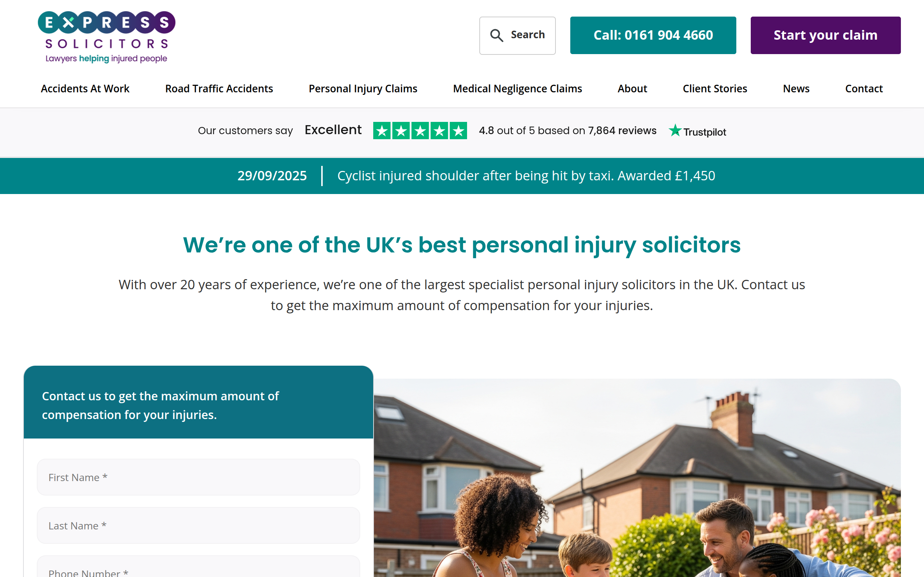This screenshot has width=924, height=577.
Task: Click the fifth green Trustpilot rating star
Action: [458, 131]
